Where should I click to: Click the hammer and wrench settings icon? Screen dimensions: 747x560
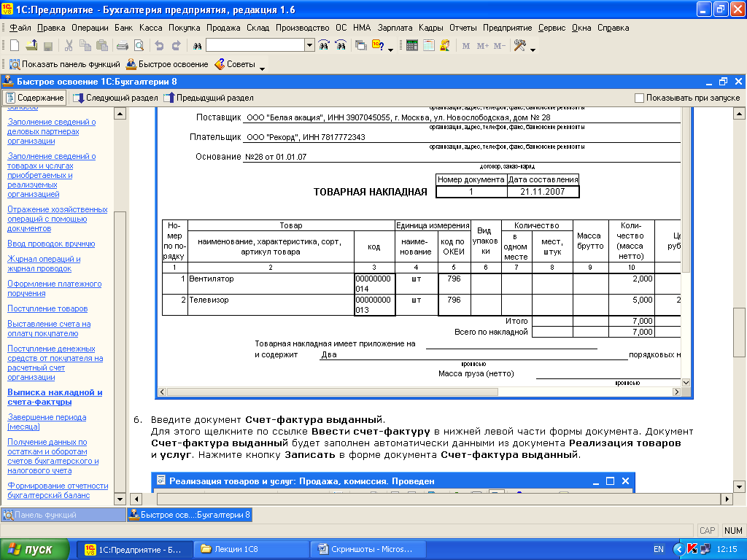(x=519, y=46)
